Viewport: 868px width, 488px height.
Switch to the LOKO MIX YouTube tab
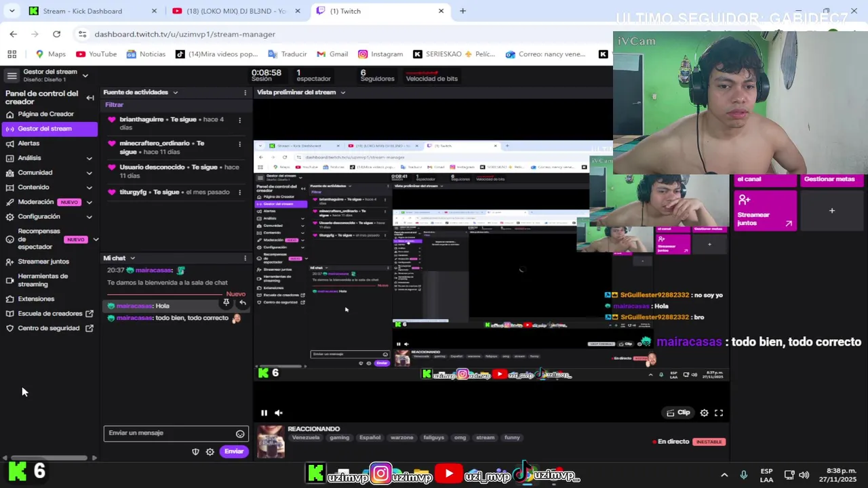(x=236, y=11)
